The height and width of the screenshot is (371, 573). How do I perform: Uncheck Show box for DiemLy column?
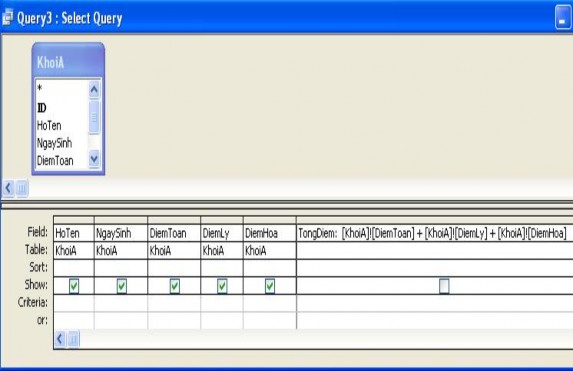pos(222,286)
